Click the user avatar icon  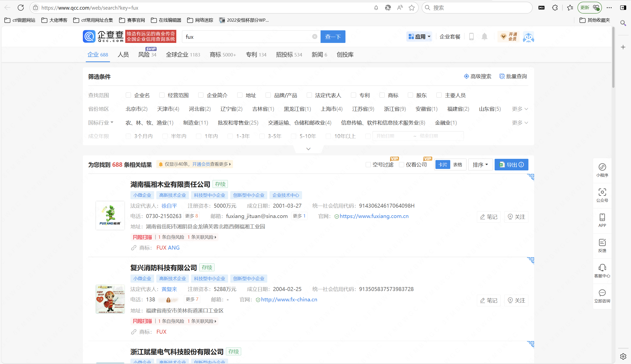[x=528, y=37]
